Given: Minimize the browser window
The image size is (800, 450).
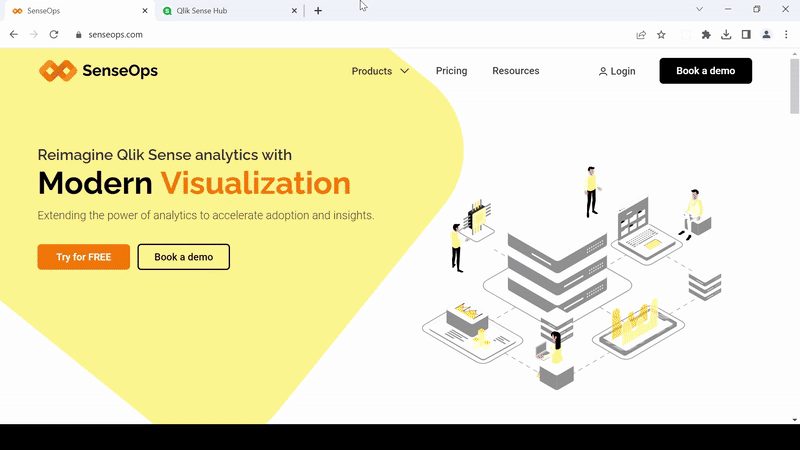Looking at the screenshot, I should point(728,9).
